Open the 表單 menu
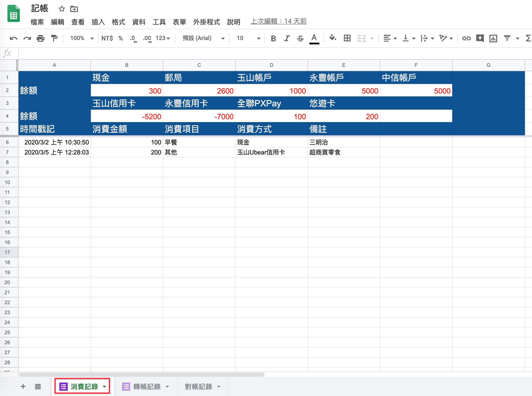The width and height of the screenshot is (532, 396). [179, 22]
